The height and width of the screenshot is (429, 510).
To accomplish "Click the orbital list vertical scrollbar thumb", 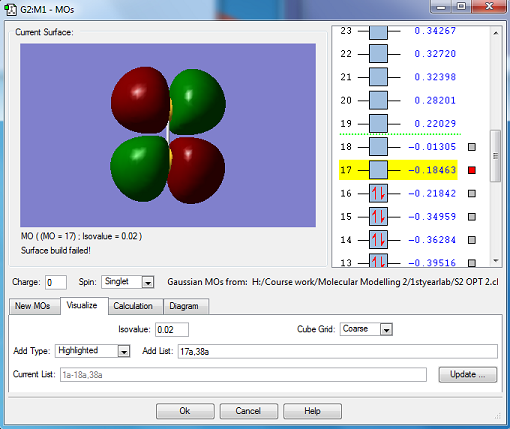I will pyautogui.click(x=495, y=156).
